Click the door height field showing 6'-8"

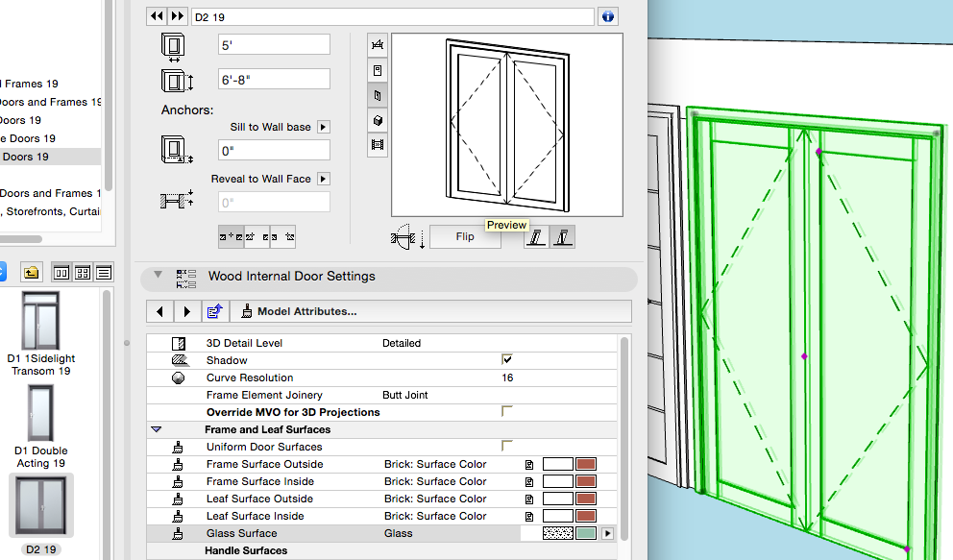click(274, 80)
